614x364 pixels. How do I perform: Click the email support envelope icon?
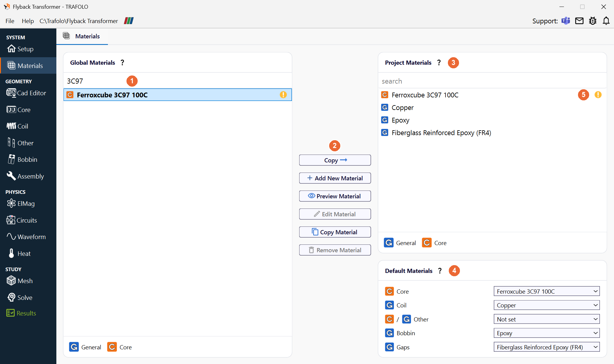pos(579,21)
